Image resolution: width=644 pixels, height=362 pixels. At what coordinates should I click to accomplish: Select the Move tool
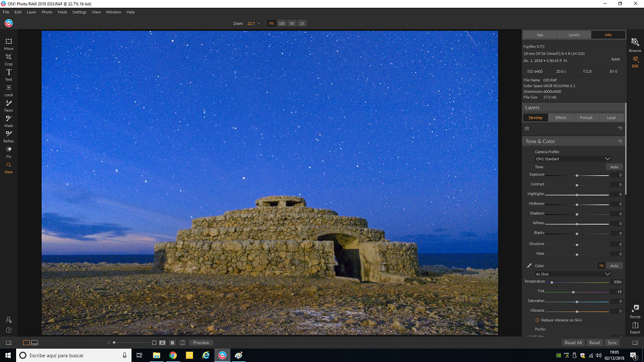coord(8,44)
